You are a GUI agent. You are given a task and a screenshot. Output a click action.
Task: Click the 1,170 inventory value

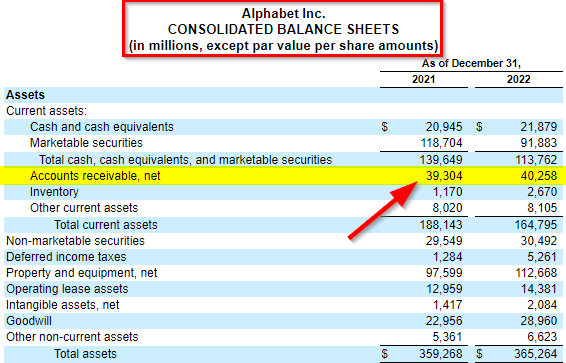(x=448, y=192)
